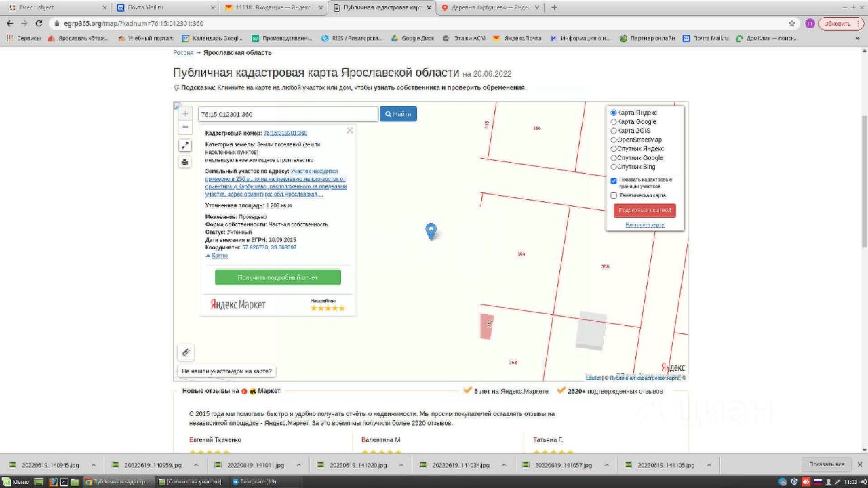Uncheck Показать кадастровые границы участков
This screenshot has width=868, height=488.
click(614, 181)
